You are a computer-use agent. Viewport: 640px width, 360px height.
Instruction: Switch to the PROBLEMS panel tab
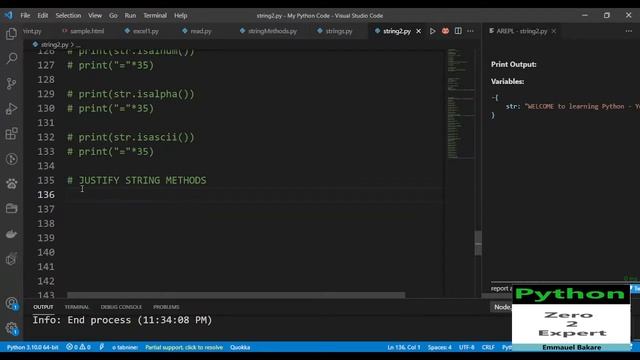click(x=166, y=307)
